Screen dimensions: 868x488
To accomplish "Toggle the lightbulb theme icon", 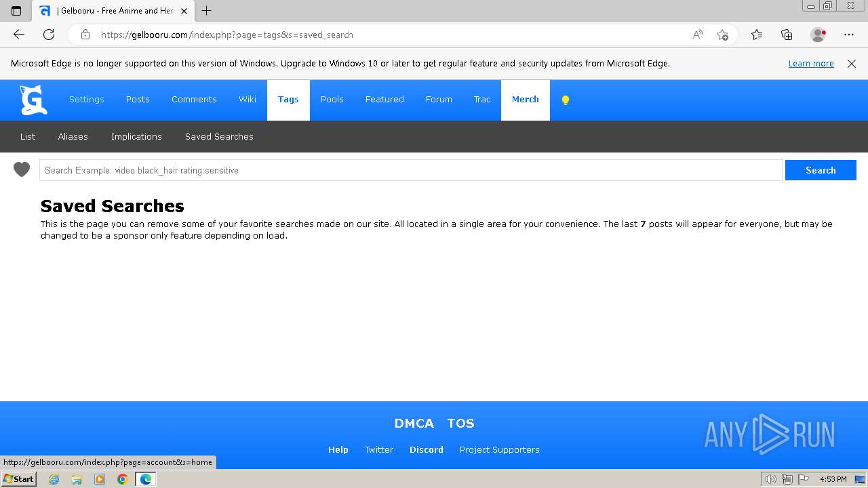I will coord(566,100).
